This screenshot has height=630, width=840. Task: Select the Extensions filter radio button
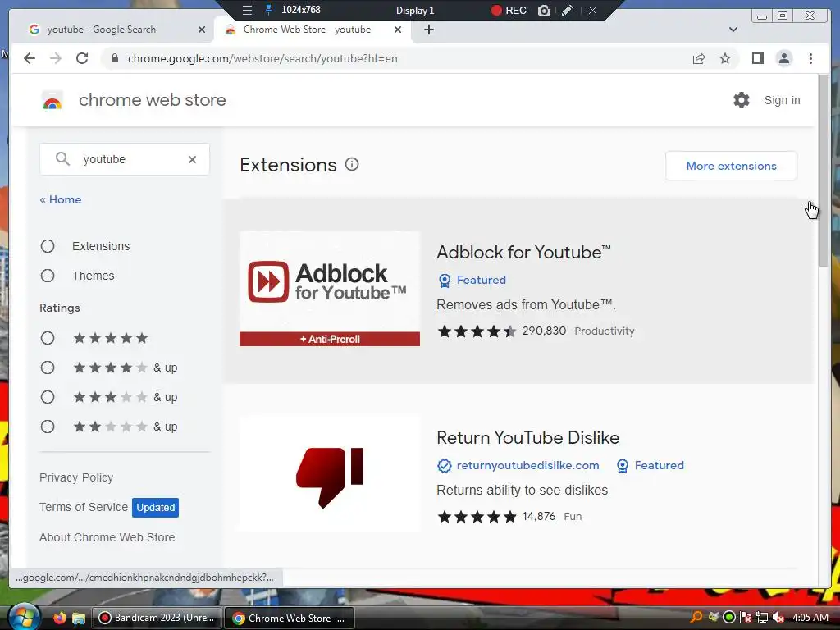(x=48, y=246)
